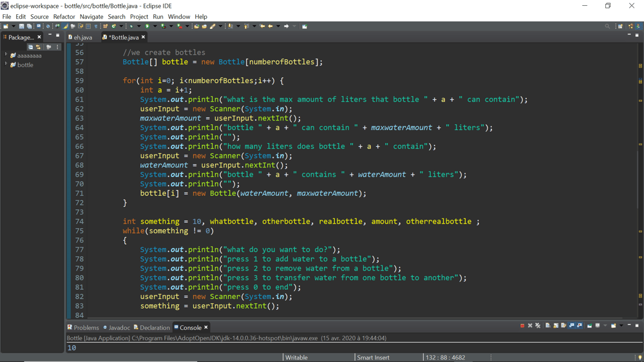Toggle Word Wrap in Console
The height and width of the screenshot is (362, 644).
[x=563, y=326]
